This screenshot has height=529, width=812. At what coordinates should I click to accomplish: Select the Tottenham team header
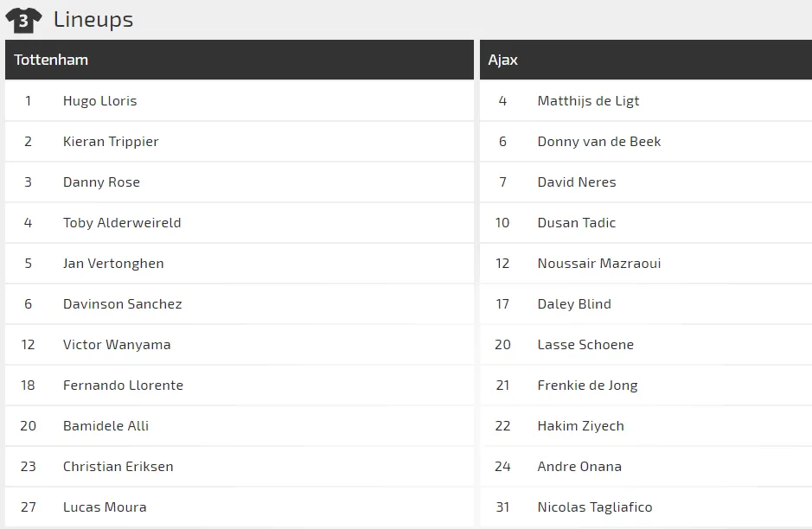tap(51, 61)
